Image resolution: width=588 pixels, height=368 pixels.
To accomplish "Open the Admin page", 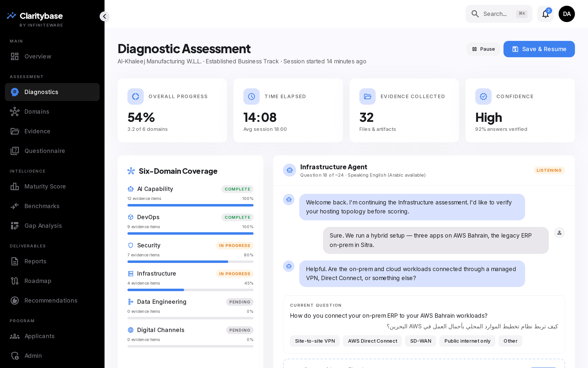I will coord(52,356).
